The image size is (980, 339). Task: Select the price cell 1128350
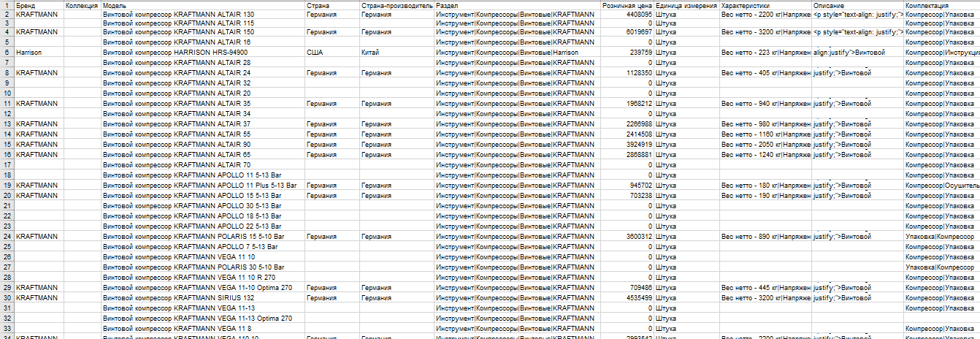[x=627, y=73]
